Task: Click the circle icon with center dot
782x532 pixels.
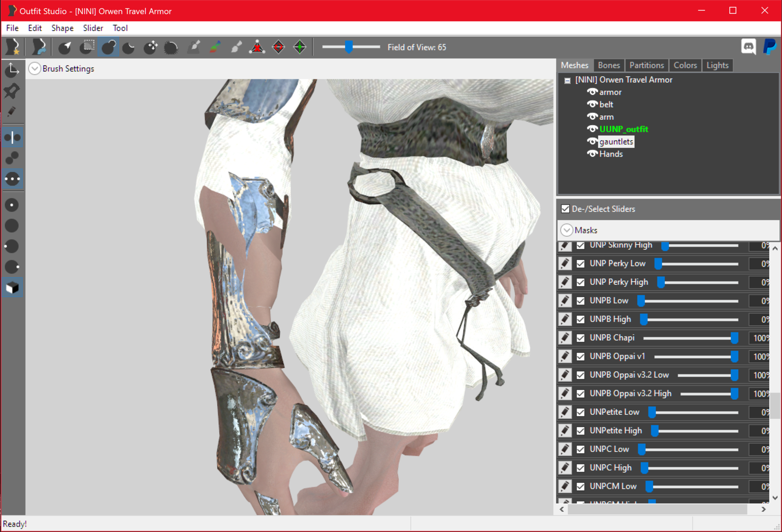Action: (12, 205)
